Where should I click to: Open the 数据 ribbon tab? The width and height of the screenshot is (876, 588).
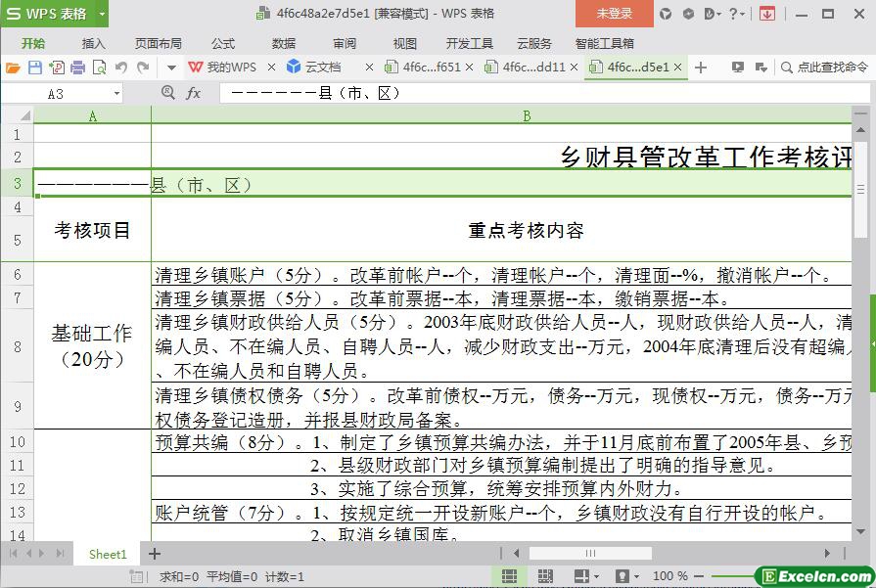[283, 44]
